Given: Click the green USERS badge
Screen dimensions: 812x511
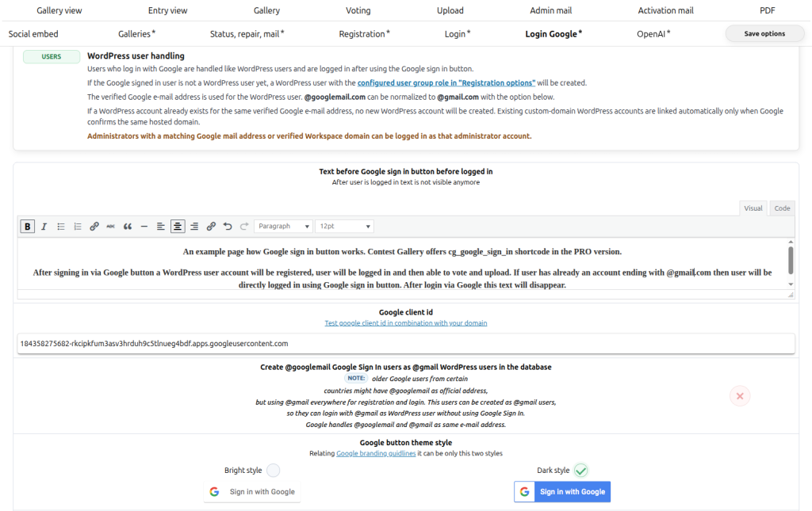Looking at the screenshot, I should [x=52, y=57].
